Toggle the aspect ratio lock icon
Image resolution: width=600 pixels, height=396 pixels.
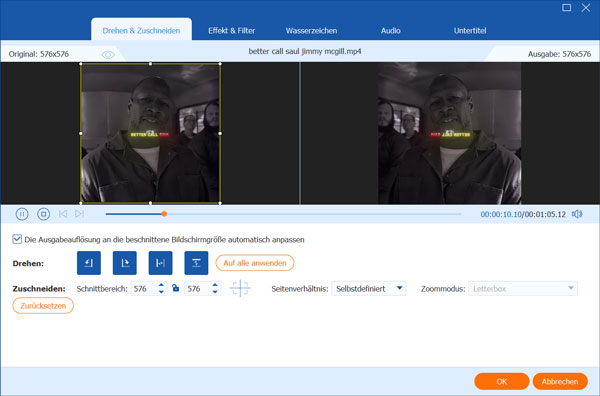[176, 288]
